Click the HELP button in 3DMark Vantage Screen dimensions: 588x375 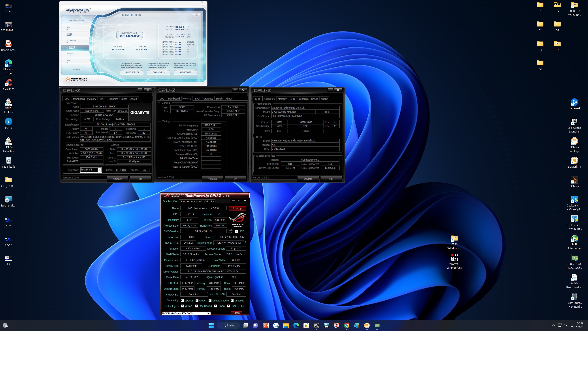pyautogui.click(x=196, y=15)
